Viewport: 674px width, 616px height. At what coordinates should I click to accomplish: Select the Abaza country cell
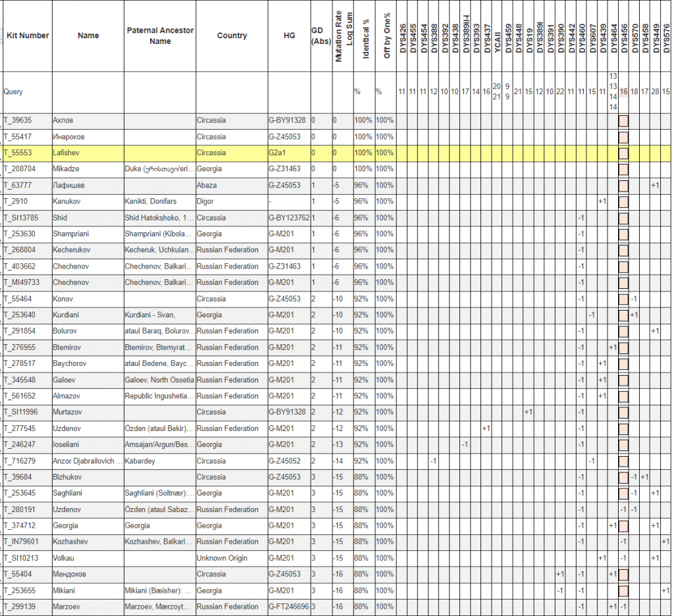pyautogui.click(x=232, y=186)
